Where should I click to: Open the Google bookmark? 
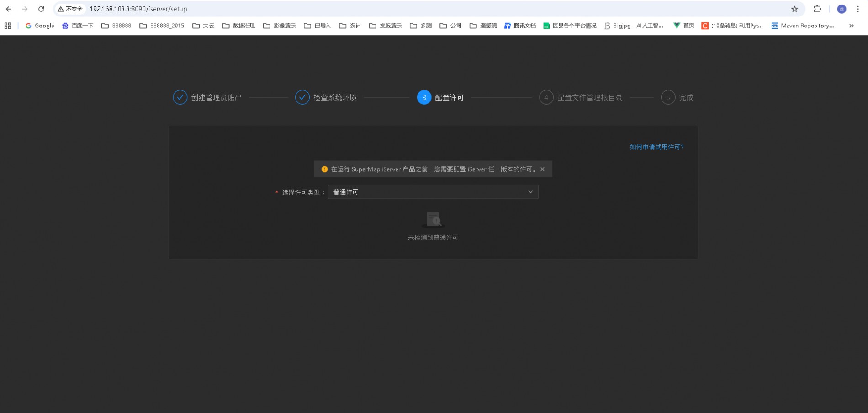click(40, 26)
